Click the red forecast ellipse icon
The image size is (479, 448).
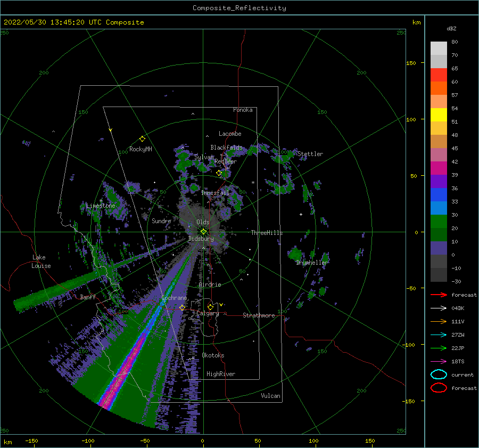pyautogui.click(x=439, y=388)
